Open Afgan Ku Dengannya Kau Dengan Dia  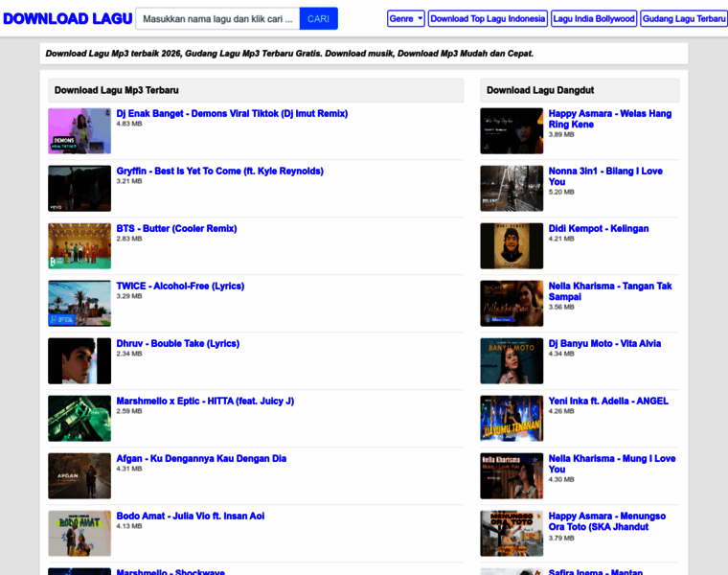(201, 459)
